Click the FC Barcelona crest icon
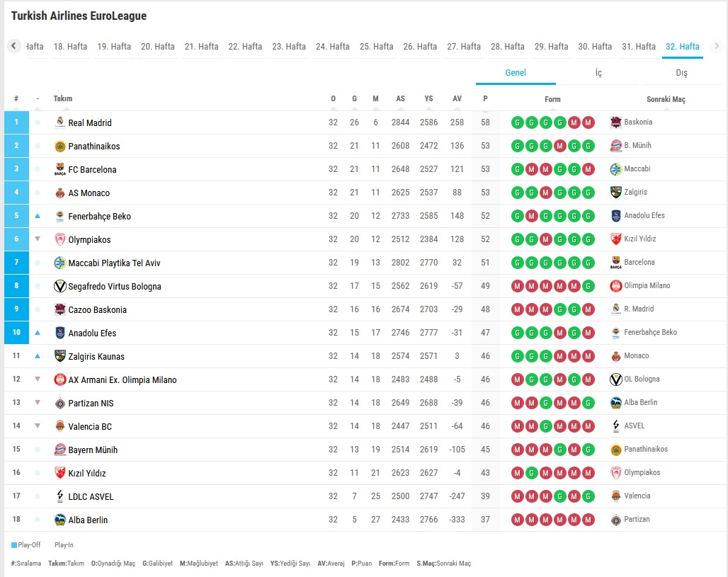This screenshot has height=577, width=728. point(60,169)
